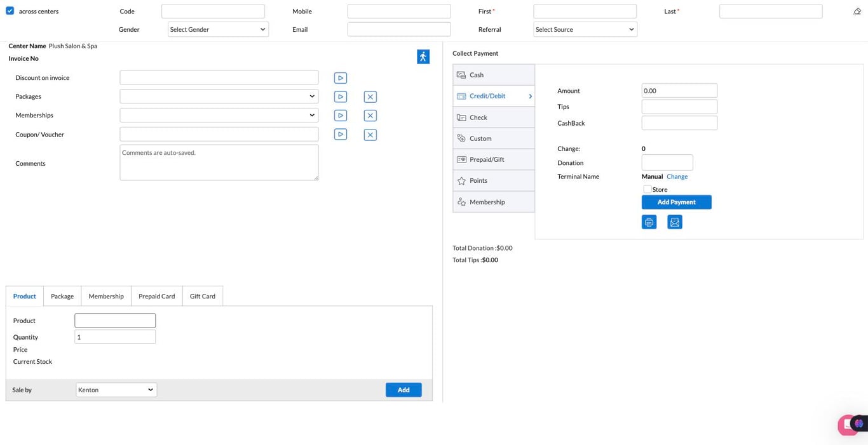Expand the Memberships dropdown
Image resolution: width=868 pixels, height=445 pixels.
(219, 116)
